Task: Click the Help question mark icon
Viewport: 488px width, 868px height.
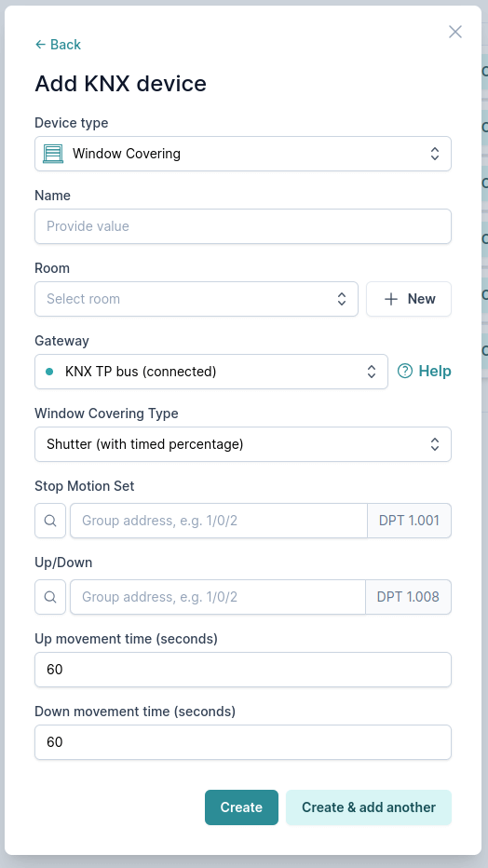Action: (x=405, y=371)
